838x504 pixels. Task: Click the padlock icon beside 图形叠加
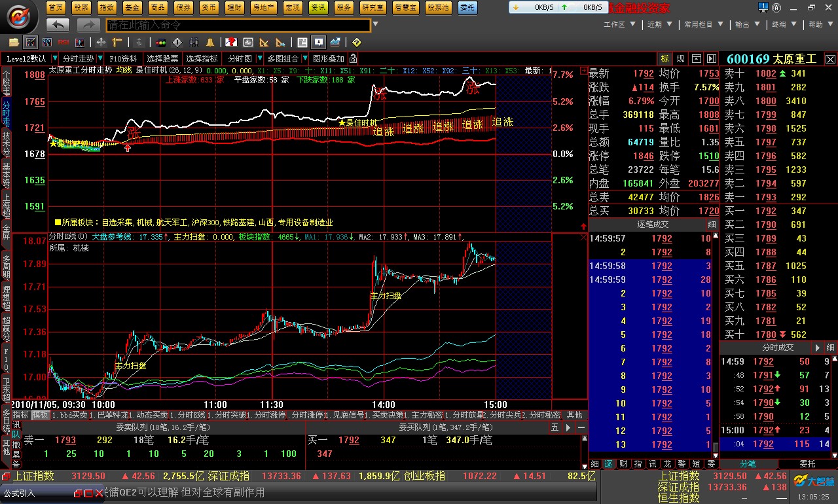click(x=354, y=59)
